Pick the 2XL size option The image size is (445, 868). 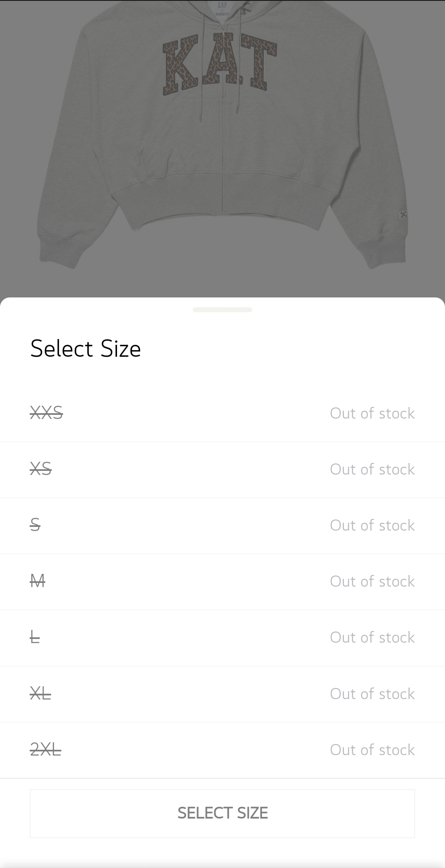pyautogui.click(x=46, y=749)
